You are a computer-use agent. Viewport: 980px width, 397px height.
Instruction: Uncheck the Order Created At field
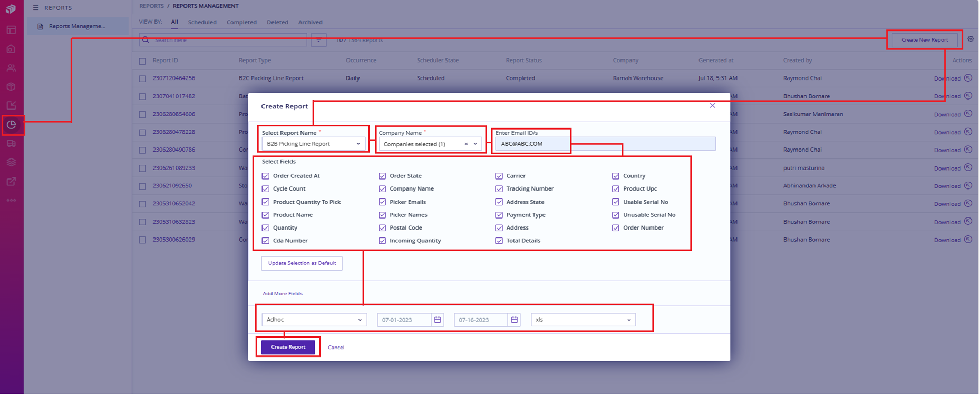tap(266, 176)
